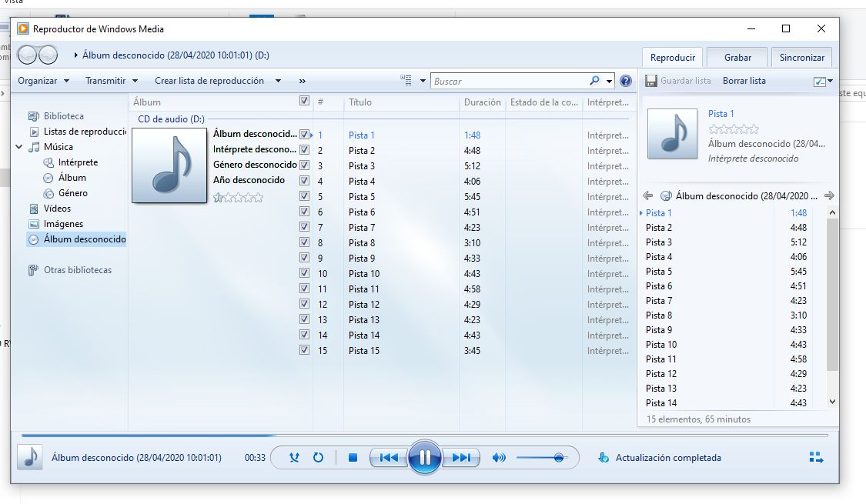Open the Organizar dropdown menu
This screenshot has height=504, width=866.
[x=44, y=81]
